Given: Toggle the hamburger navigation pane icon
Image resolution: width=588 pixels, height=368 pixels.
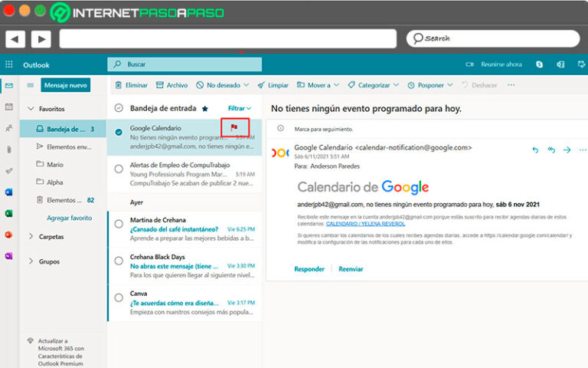Looking at the screenshot, I should point(31,85).
